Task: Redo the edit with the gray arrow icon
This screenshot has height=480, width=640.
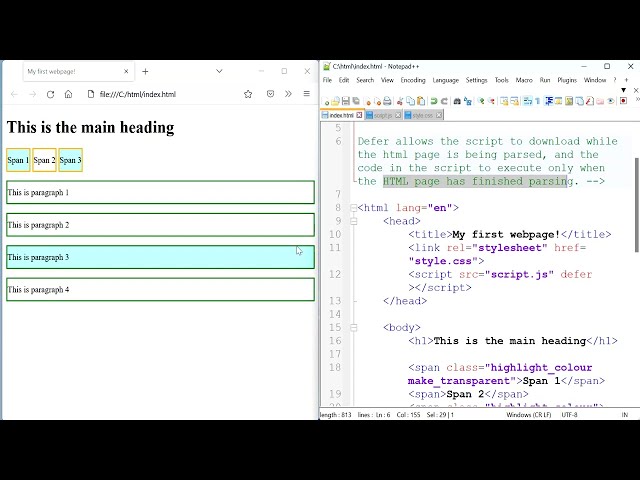Action: click(444, 101)
